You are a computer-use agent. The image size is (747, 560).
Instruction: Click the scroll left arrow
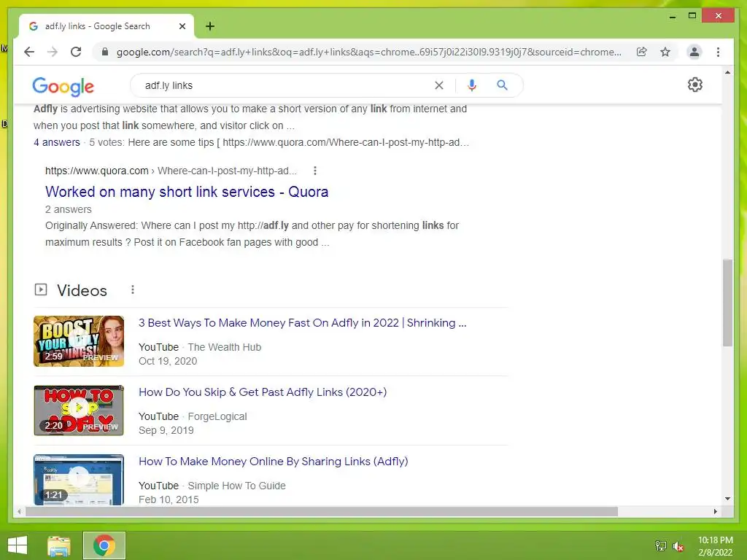pyautogui.click(x=18, y=511)
